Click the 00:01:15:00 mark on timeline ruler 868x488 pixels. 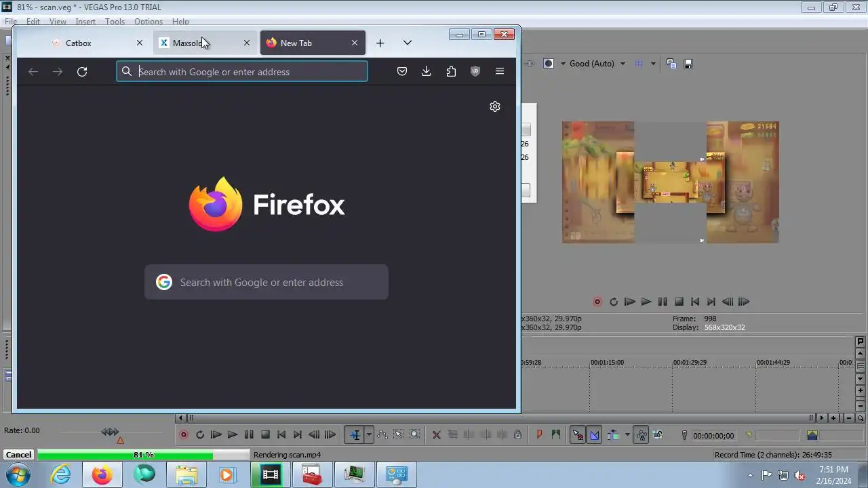point(606,363)
